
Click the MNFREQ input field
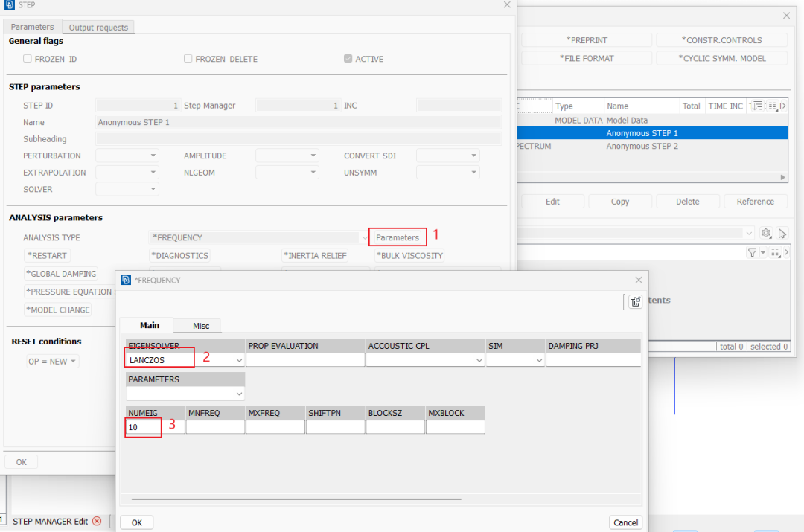pyautogui.click(x=215, y=427)
